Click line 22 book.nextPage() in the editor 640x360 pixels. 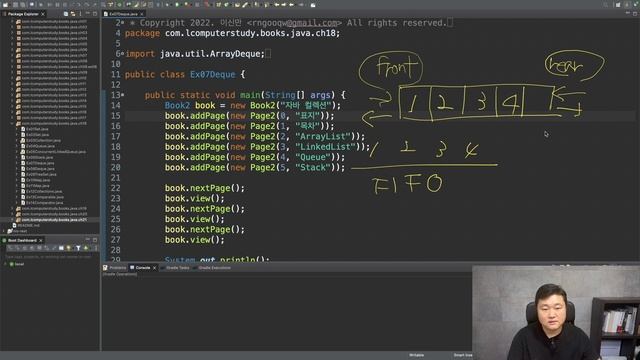[204, 188]
